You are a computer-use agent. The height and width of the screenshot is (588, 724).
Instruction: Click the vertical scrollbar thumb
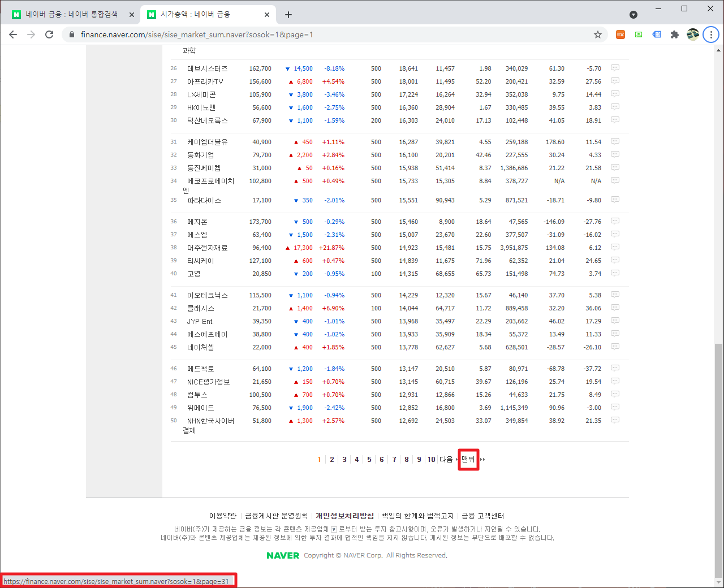point(718,461)
